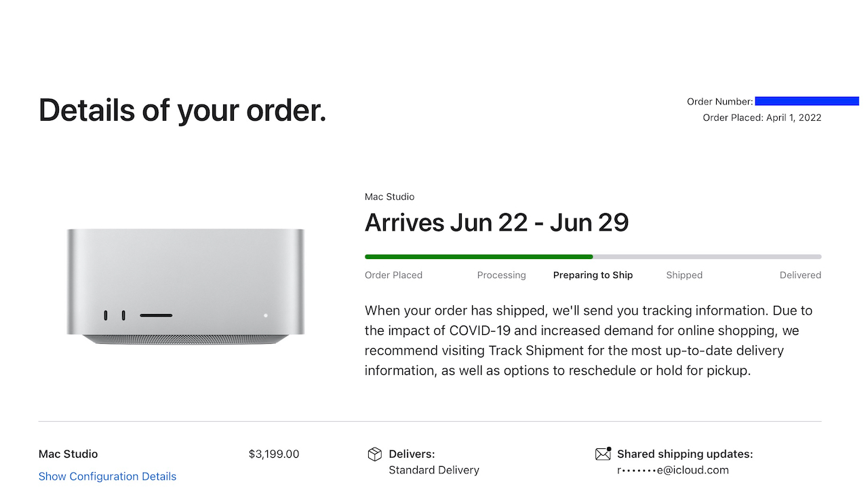
Task: Click the masked iCloud email address
Action: click(x=673, y=470)
